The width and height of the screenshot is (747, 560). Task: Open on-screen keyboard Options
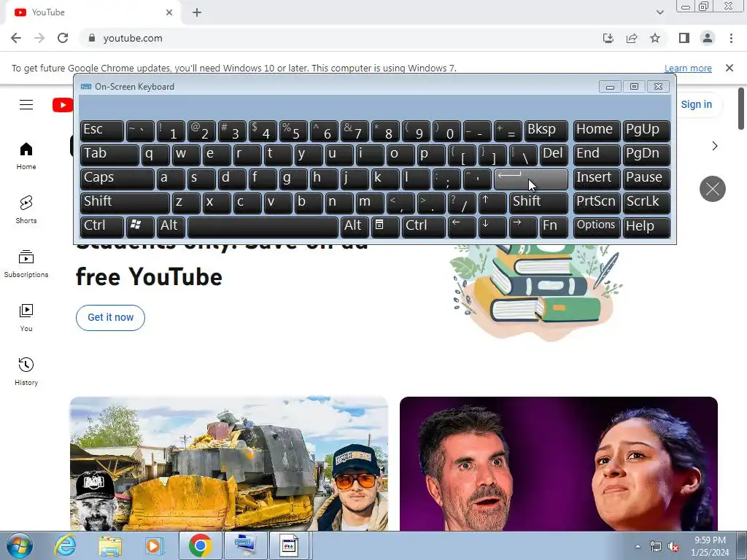coord(597,227)
